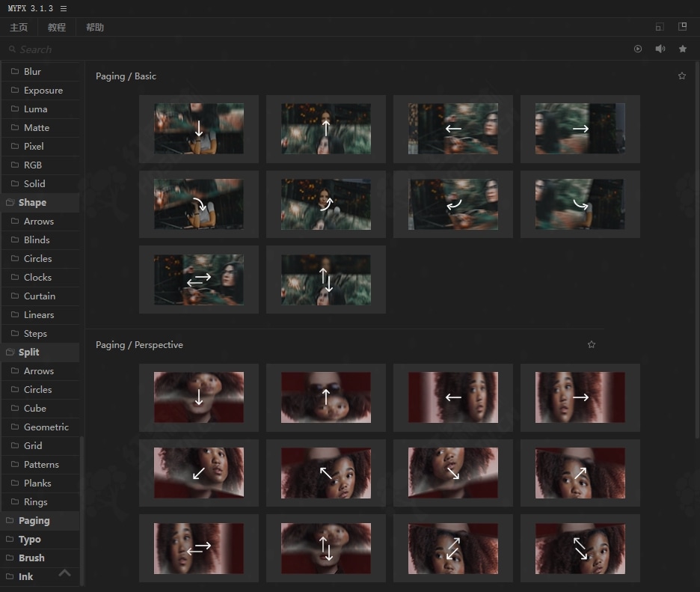The width and height of the screenshot is (700, 592).
Task: Click the dock panel icon at top right
Action: tap(683, 26)
